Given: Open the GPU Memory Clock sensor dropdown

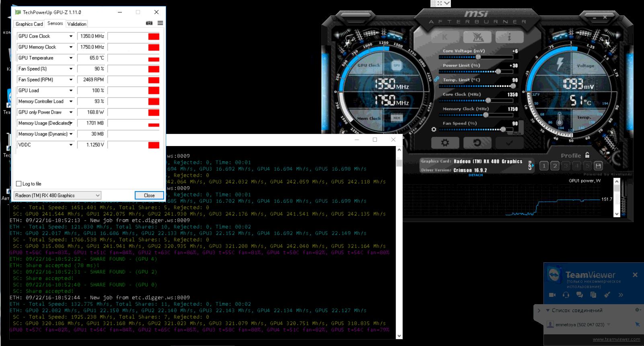Looking at the screenshot, I should tap(71, 47).
